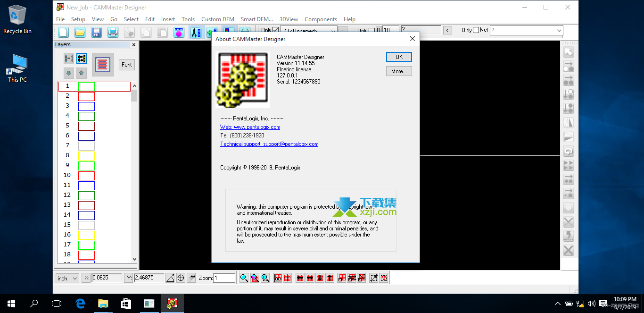Move layer up with green up arrow
Image resolution: width=644 pixels, height=313 pixels.
82,73
